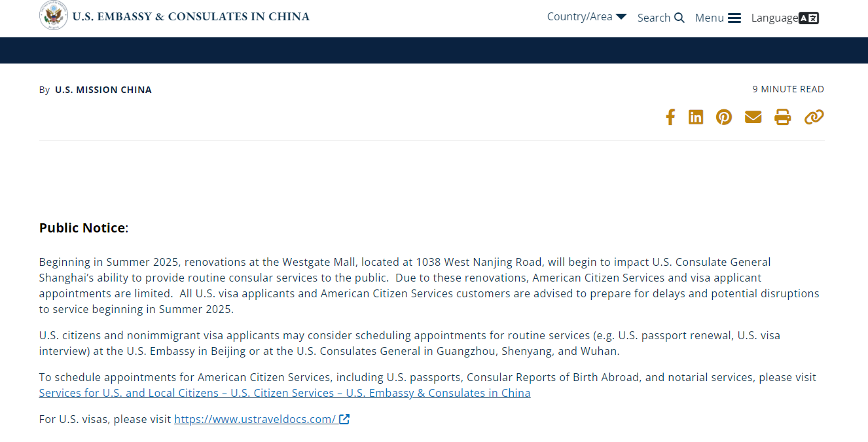The height and width of the screenshot is (442, 868).
Task: Open Services for U.S. and Local Citizens link
Action: tap(285, 393)
